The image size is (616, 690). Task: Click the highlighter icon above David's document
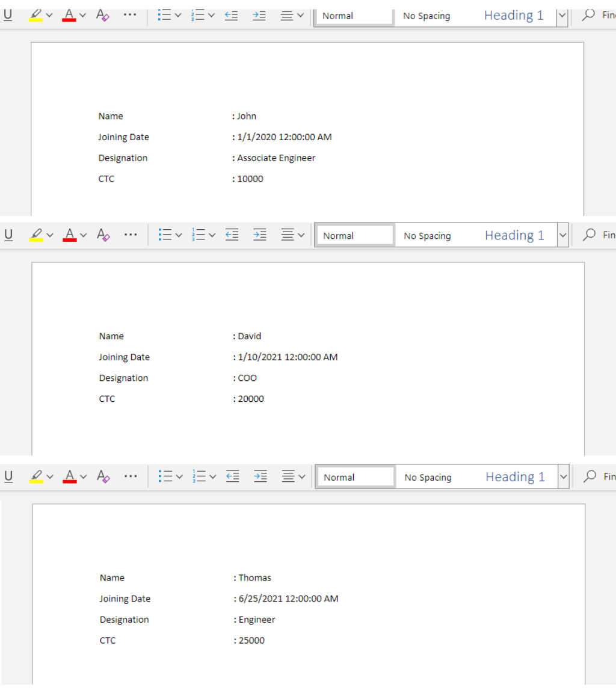(35, 235)
